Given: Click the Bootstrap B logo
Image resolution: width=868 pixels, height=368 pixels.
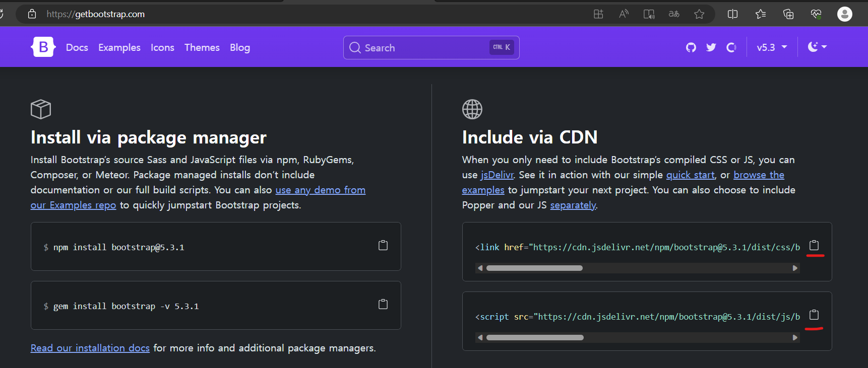Looking at the screenshot, I should click(43, 47).
